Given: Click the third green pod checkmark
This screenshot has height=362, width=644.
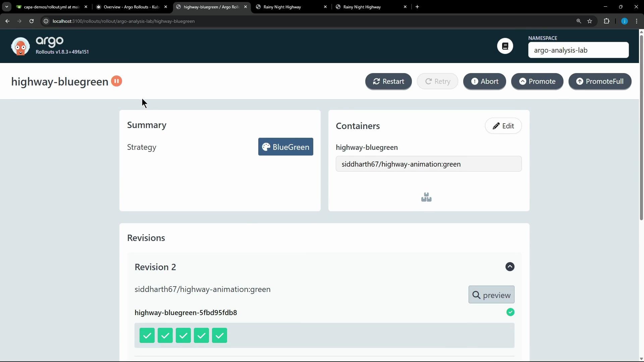Looking at the screenshot, I should pyautogui.click(x=183, y=336).
